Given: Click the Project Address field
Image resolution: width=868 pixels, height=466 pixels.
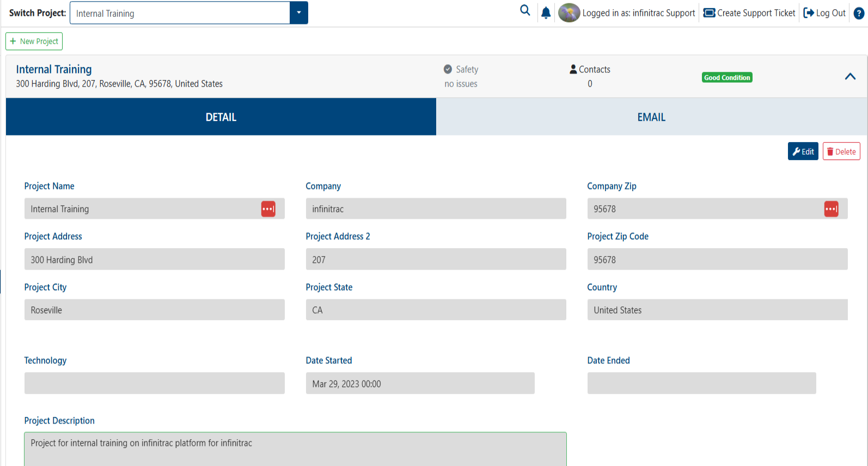Looking at the screenshot, I should click(155, 259).
